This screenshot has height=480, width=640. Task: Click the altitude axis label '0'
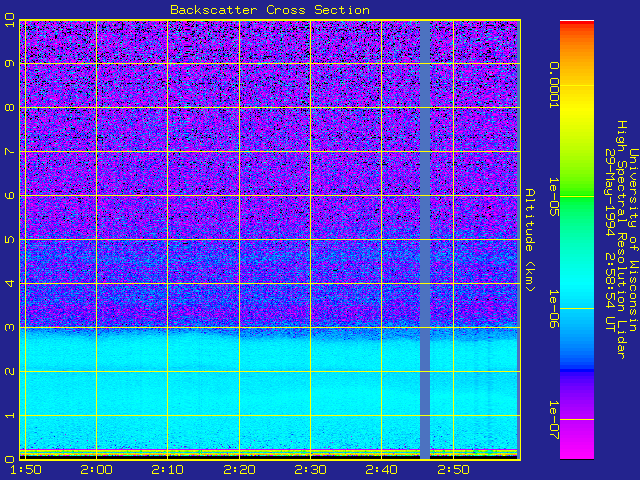(x=10, y=459)
